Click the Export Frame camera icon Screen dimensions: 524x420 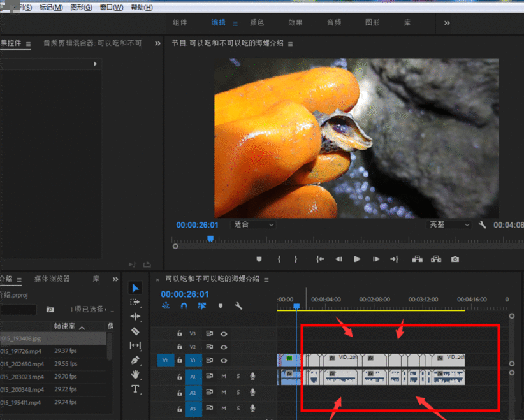click(455, 259)
